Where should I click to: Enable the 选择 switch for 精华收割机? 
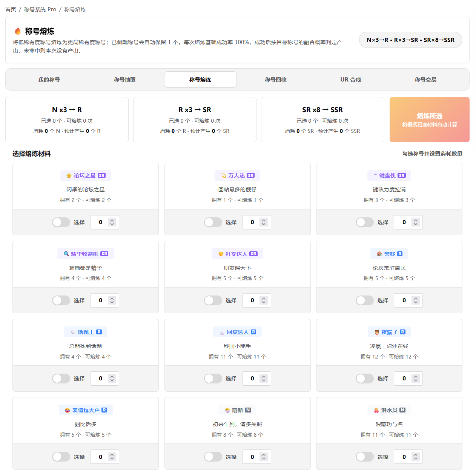click(61, 300)
